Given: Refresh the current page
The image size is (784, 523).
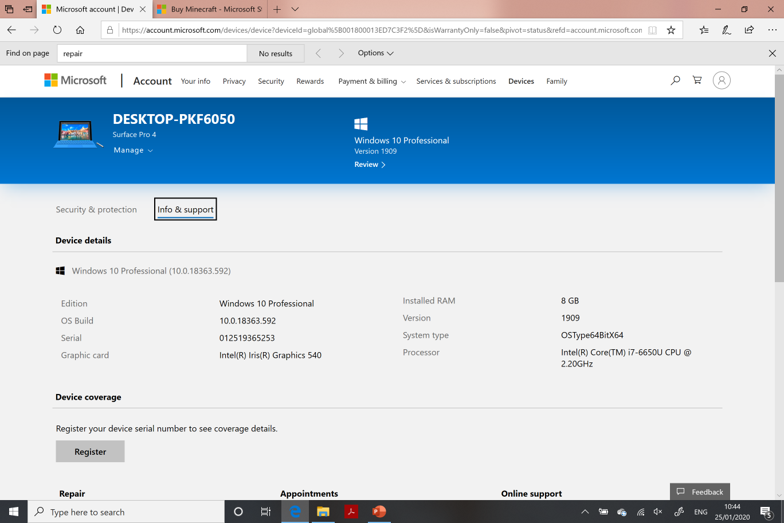Looking at the screenshot, I should (57, 30).
